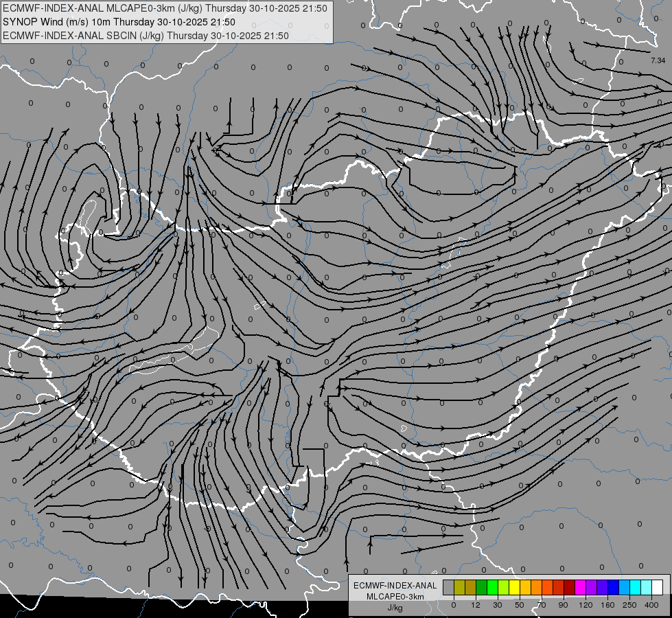Click the 7.34 wind value label
Image resolution: width=672 pixels, height=618 pixels.
(x=658, y=60)
